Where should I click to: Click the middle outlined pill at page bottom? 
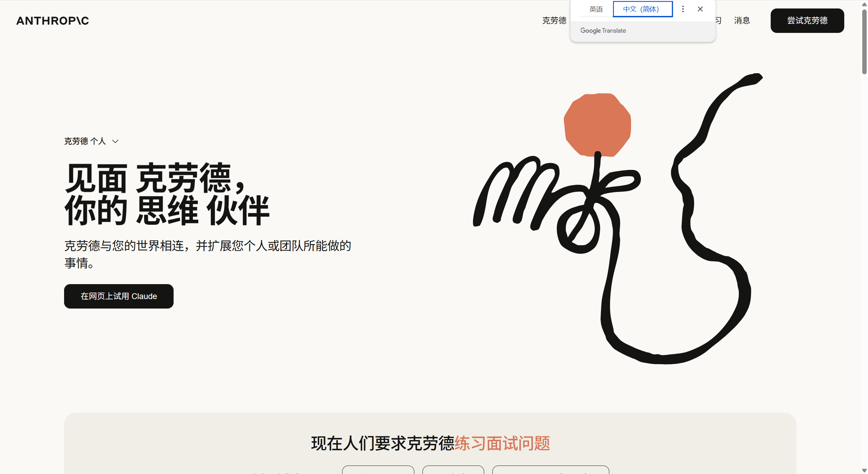click(453, 470)
